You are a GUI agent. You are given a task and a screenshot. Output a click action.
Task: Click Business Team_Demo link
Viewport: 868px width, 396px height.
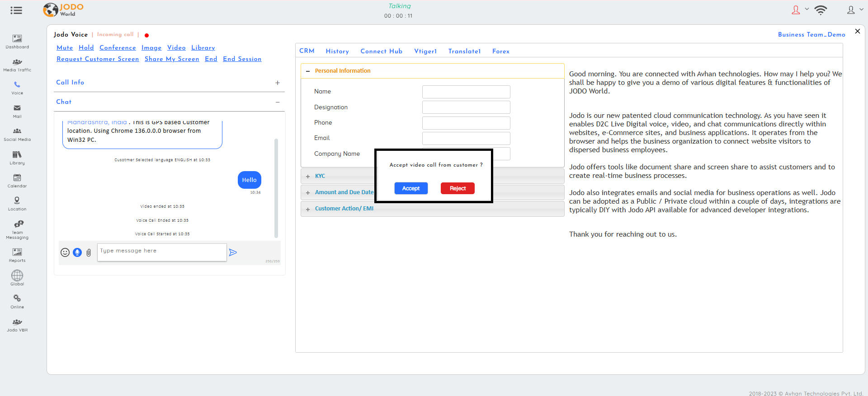[x=811, y=34]
